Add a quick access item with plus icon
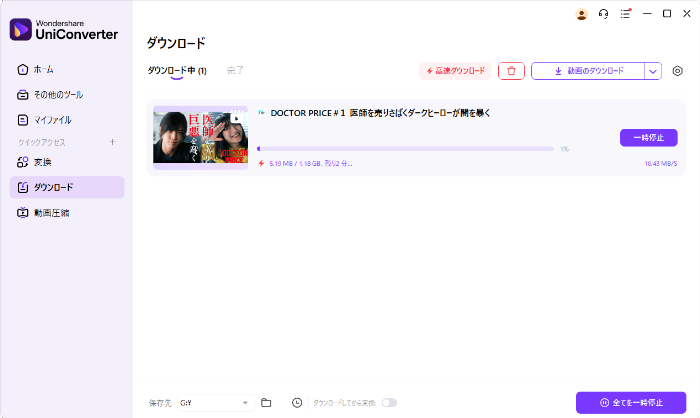Screen dimensions: 700x418 (x=112, y=142)
